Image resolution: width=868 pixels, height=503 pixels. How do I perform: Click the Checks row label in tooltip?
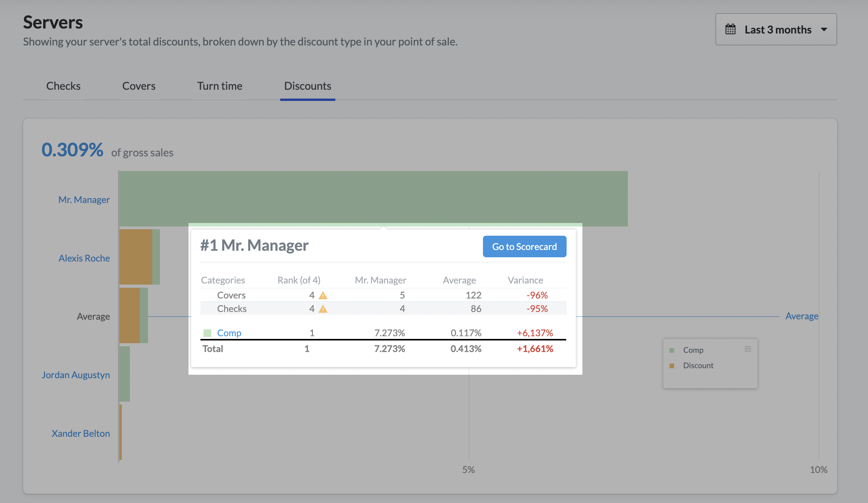point(232,309)
